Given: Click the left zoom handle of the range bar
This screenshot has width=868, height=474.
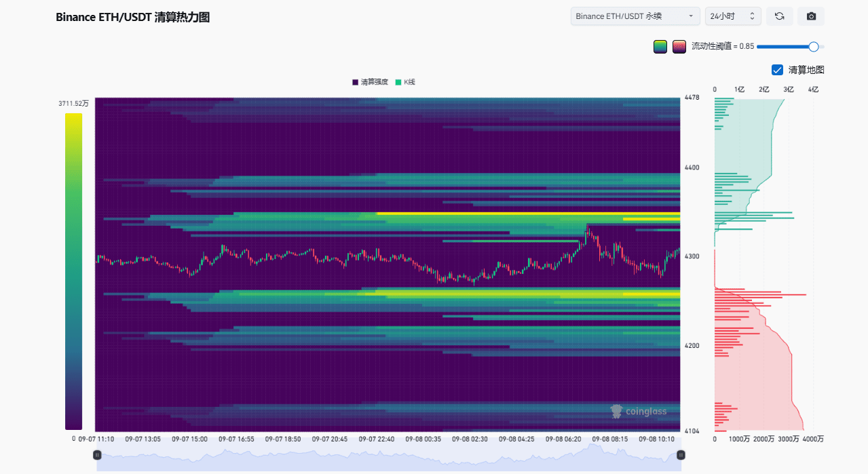Looking at the screenshot, I should [x=97, y=455].
